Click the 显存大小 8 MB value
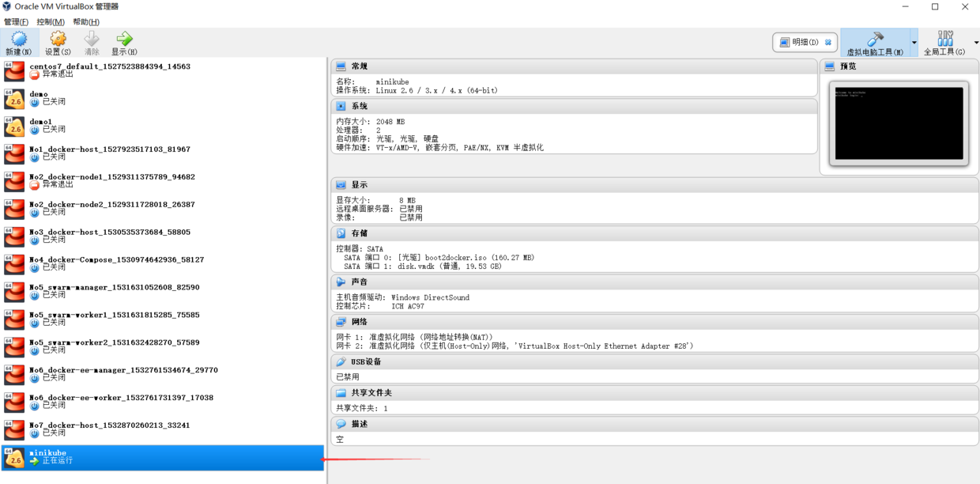Viewport: 980px width, 484px height. (x=407, y=201)
